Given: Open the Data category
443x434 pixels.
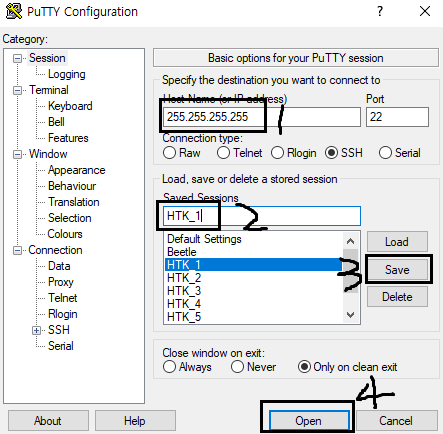Looking at the screenshot, I should pos(59,266).
